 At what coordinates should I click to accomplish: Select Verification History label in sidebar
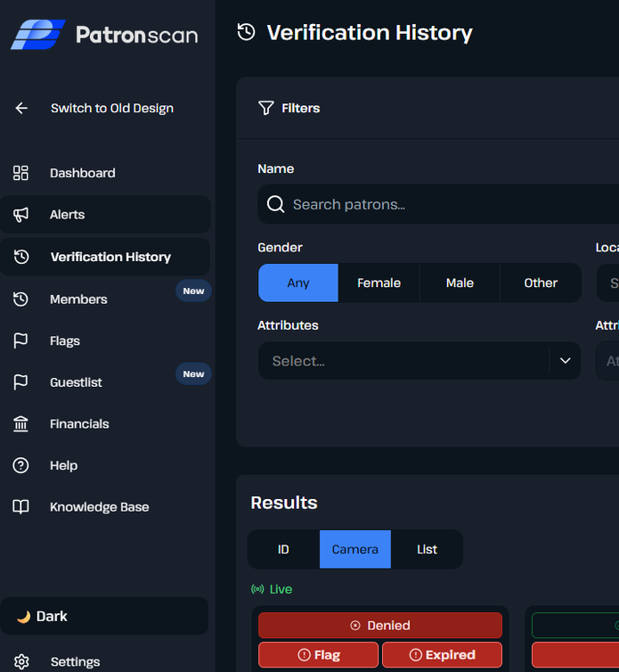pos(110,257)
